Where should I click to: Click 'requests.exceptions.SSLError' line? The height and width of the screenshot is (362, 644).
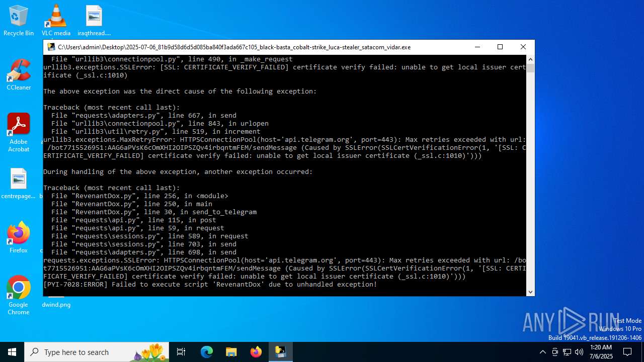pyautogui.click(x=285, y=260)
